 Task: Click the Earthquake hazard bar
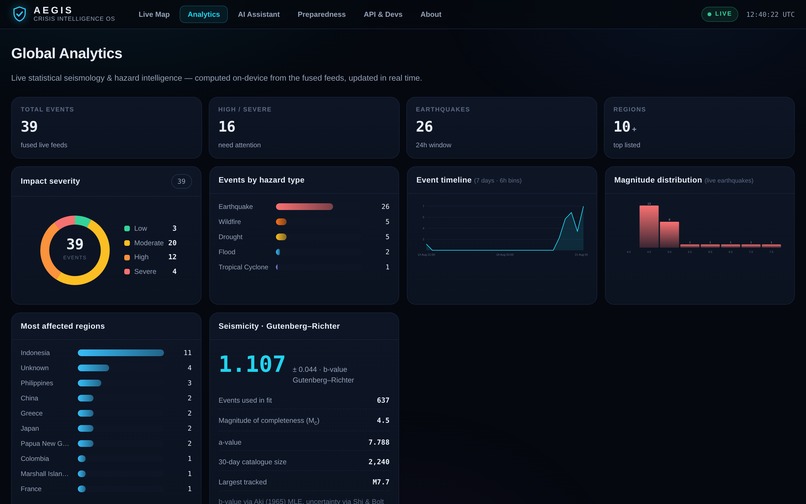pyautogui.click(x=304, y=207)
